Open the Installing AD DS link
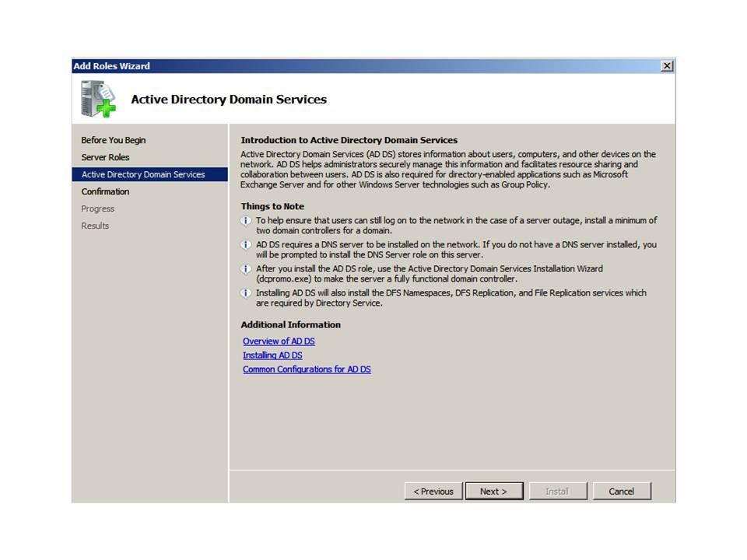The image size is (747, 560). 272,355
